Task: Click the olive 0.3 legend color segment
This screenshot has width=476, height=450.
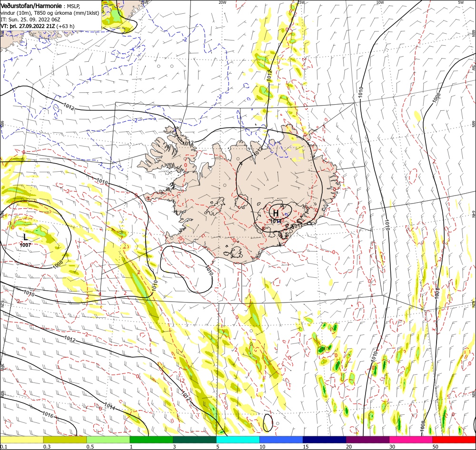Action: pyautogui.click(x=65, y=440)
